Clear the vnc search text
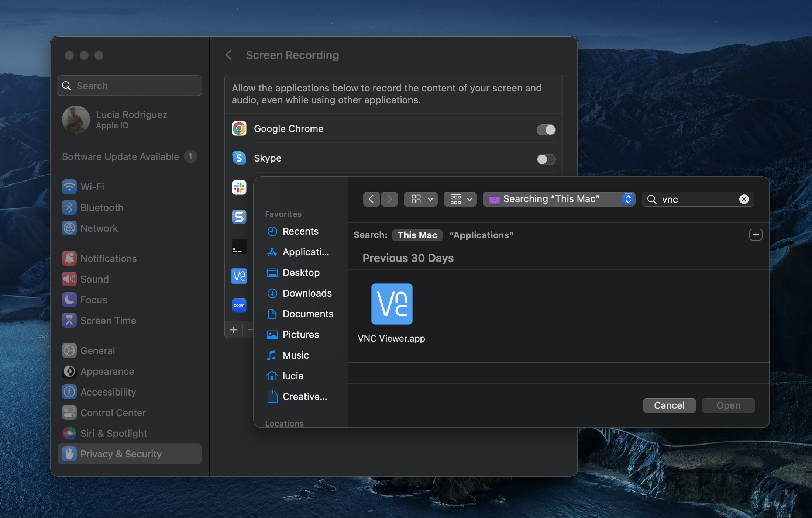The height and width of the screenshot is (518, 812). click(x=744, y=199)
